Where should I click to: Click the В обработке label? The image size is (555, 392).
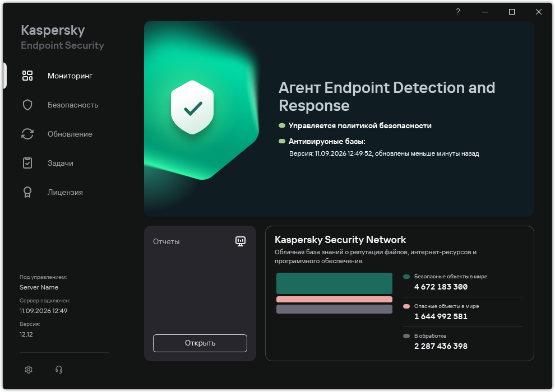tap(430, 336)
